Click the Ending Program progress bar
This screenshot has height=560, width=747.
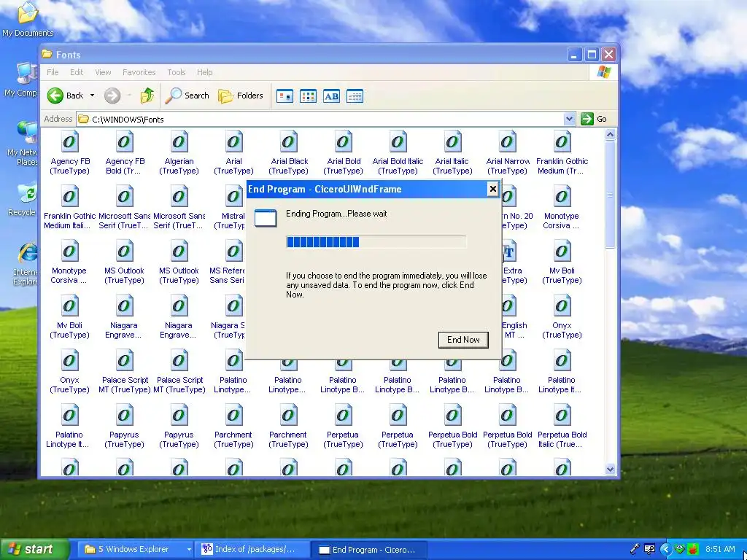[376, 242]
